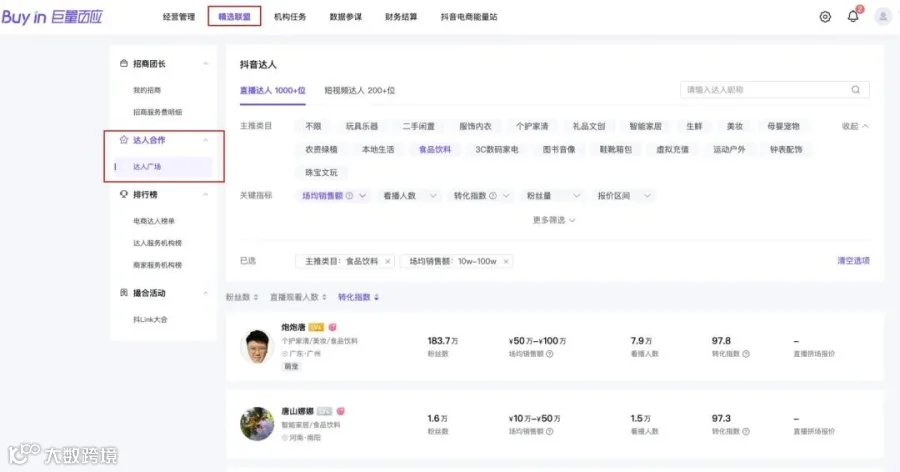This screenshot has width=900, height=472.
Task: Focus the 请输入达人昵称 search field
Action: (x=774, y=90)
